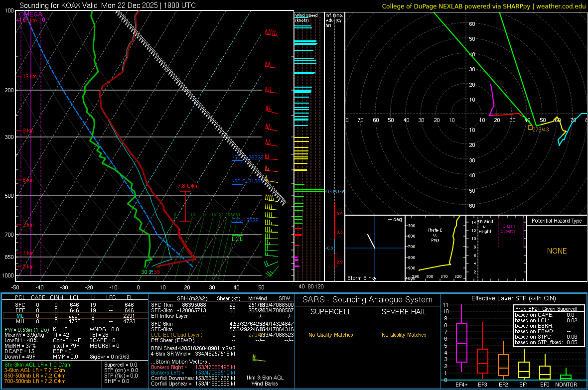Screen dimensions: 588x390
Task: Click the SR Wind v. Height label
Action: [485, 227]
